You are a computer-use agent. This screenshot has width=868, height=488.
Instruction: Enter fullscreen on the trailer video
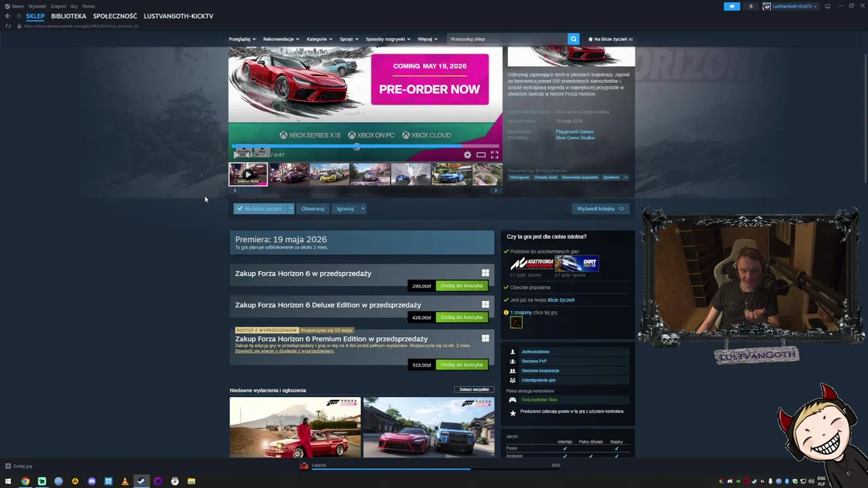click(x=494, y=155)
